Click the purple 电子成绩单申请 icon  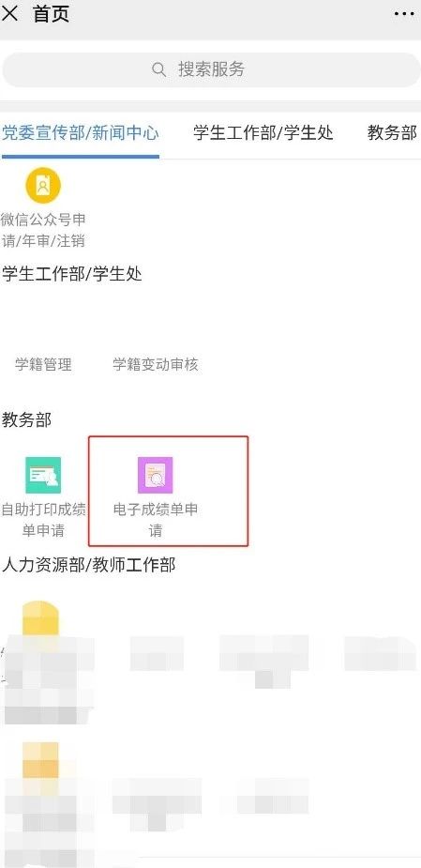156,475
